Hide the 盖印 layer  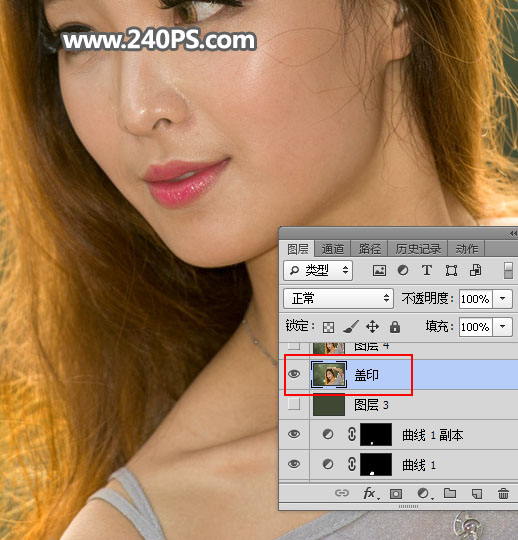[x=294, y=374]
